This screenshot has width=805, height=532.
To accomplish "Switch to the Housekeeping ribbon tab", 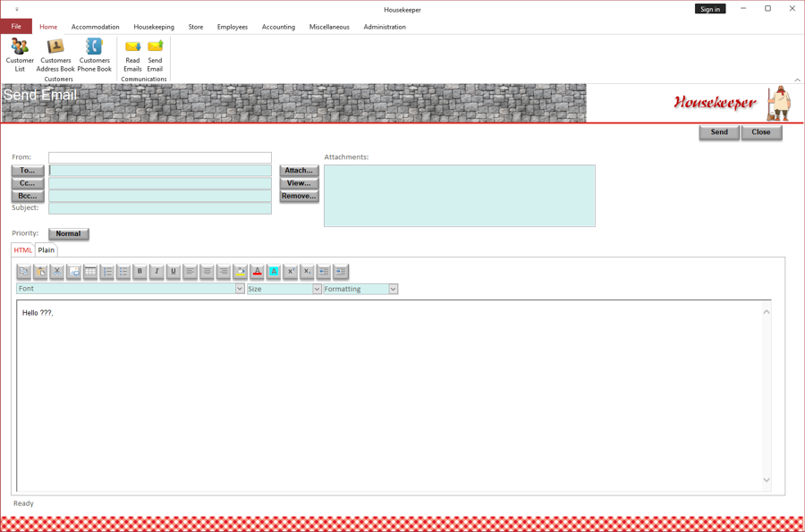I will click(x=154, y=27).
